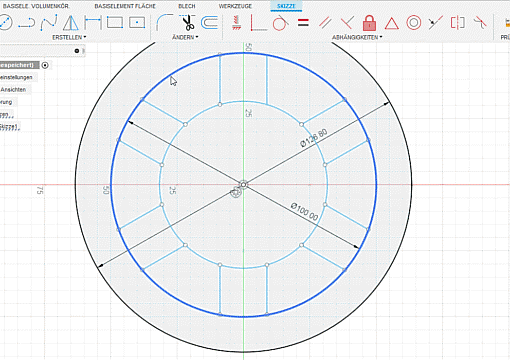Open the ERSTELLEN dropdown menu
Screen dimensions: 510x360
point(69,37)
